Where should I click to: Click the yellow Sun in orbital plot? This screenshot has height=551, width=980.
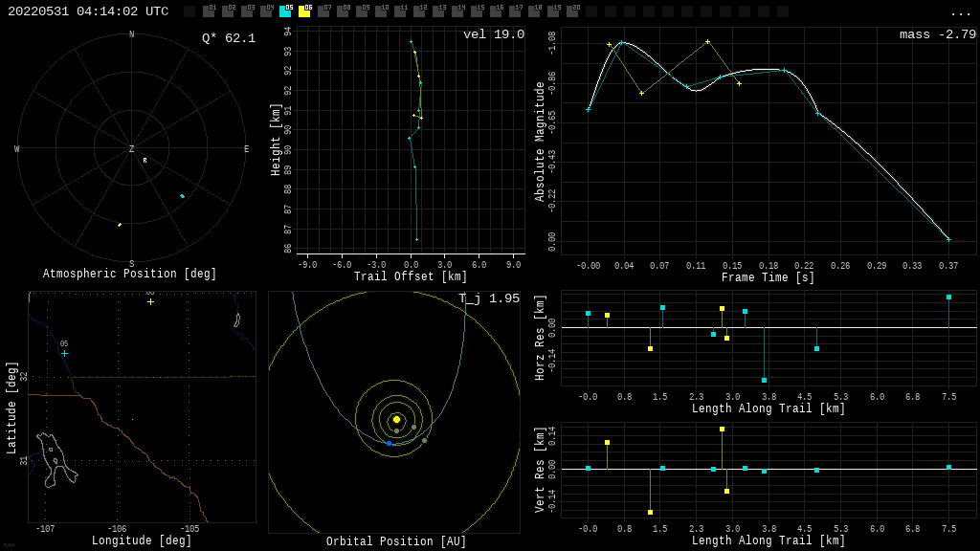(396, 419)
